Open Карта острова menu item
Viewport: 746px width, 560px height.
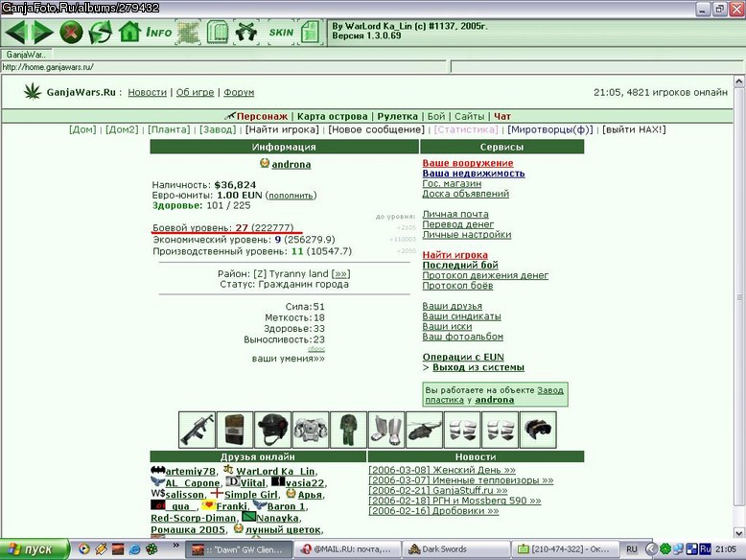coord(332,116)
